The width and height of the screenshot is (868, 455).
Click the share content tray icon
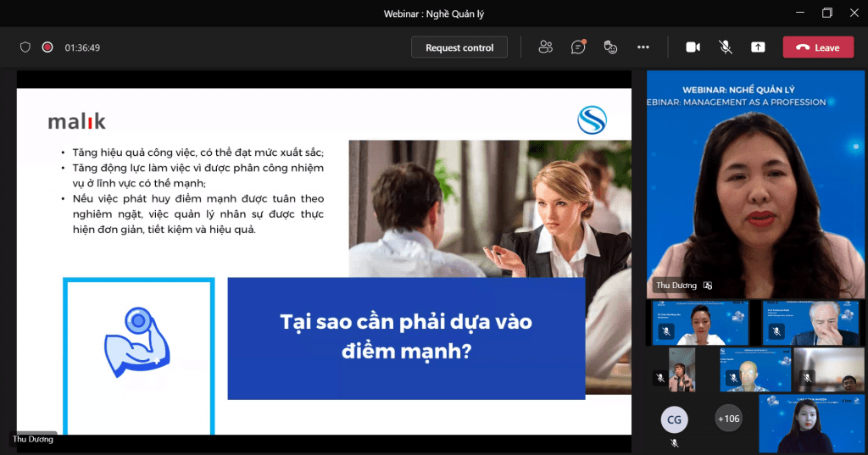point(758,47)
